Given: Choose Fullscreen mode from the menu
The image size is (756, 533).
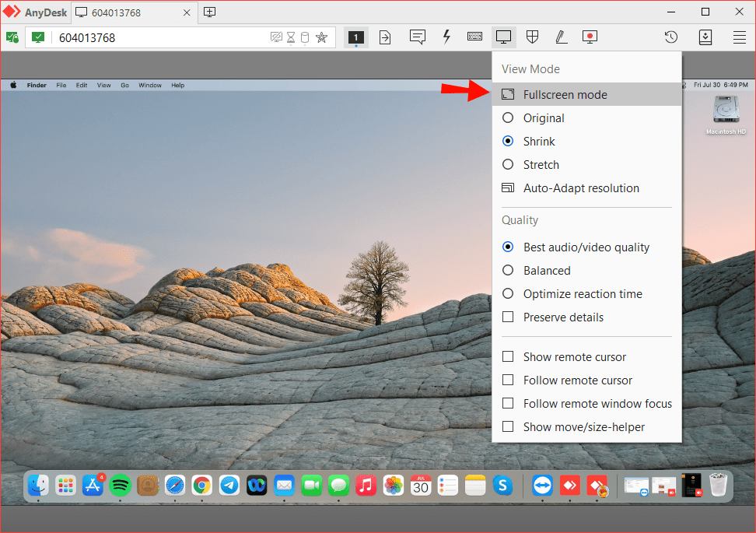Looking at the screenshot, I should pyautogui.click(x=565, y=95).
